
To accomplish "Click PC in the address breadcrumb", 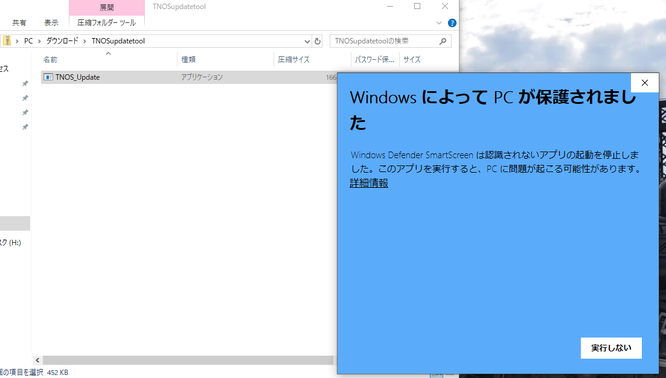I will click(28, 41).
